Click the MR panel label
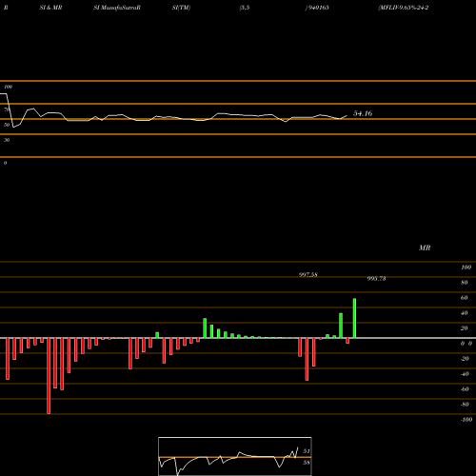The width and height of the screenshot is (476, 476). (425, 248)
